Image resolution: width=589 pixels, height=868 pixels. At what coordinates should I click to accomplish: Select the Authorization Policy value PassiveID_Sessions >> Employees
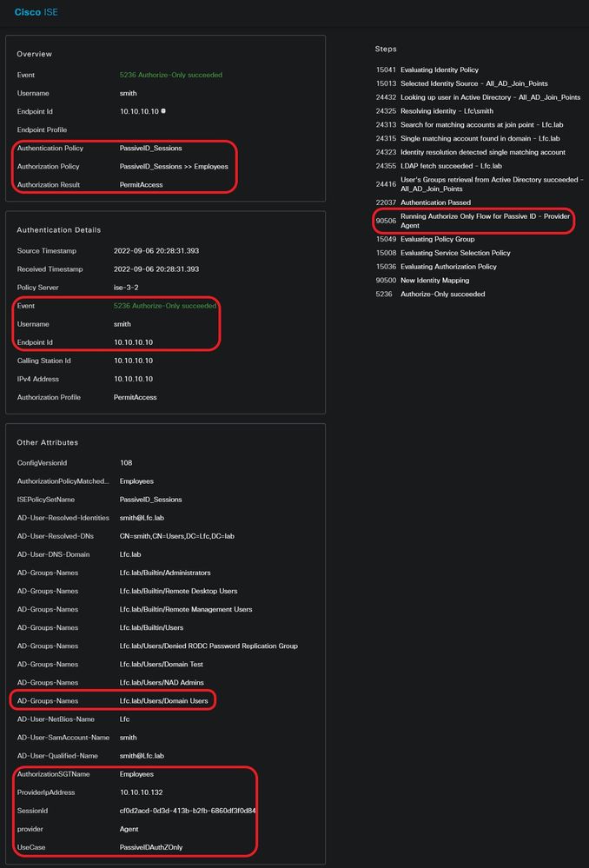[174, 167]
